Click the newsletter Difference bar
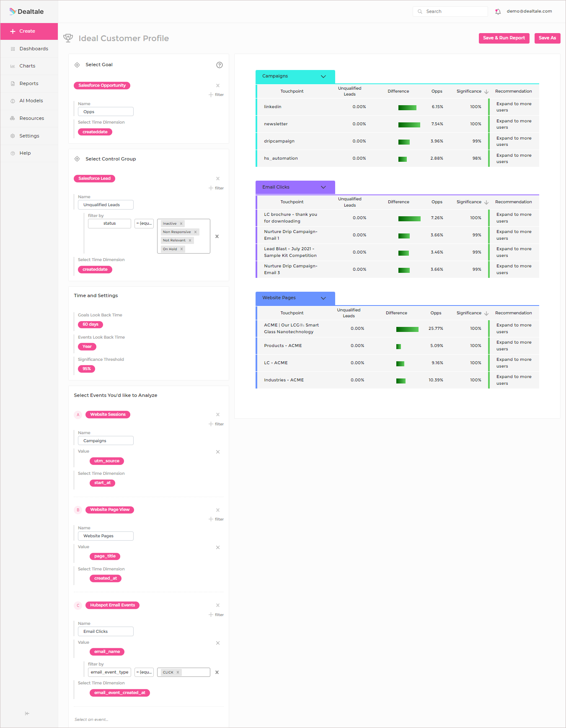 pos(409,125)
